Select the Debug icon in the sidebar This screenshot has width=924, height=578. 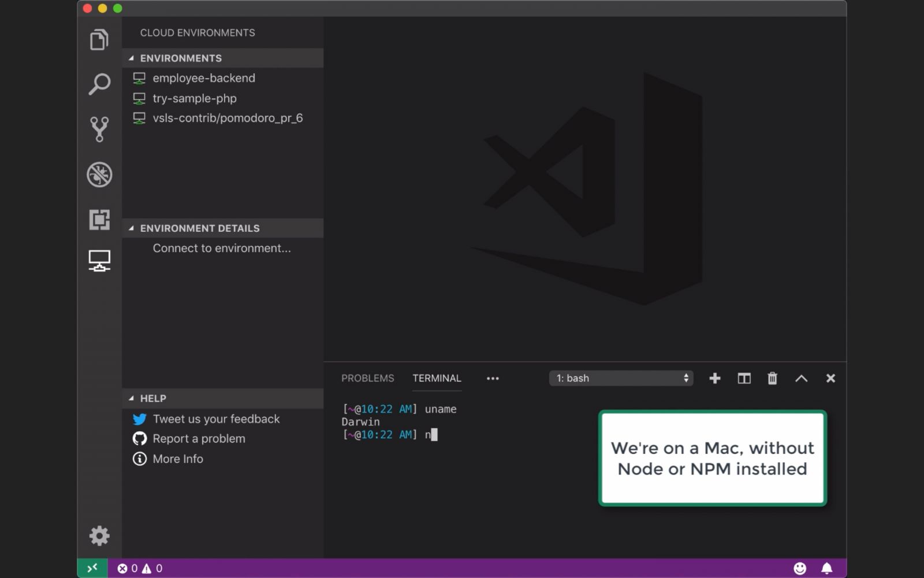[x=99, y=175]
